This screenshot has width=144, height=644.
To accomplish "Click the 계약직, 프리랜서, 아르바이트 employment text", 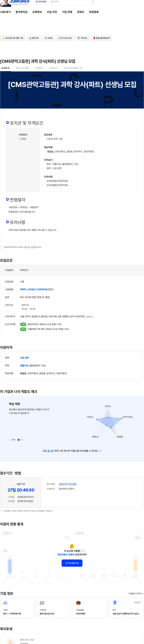I will [34, 290].
